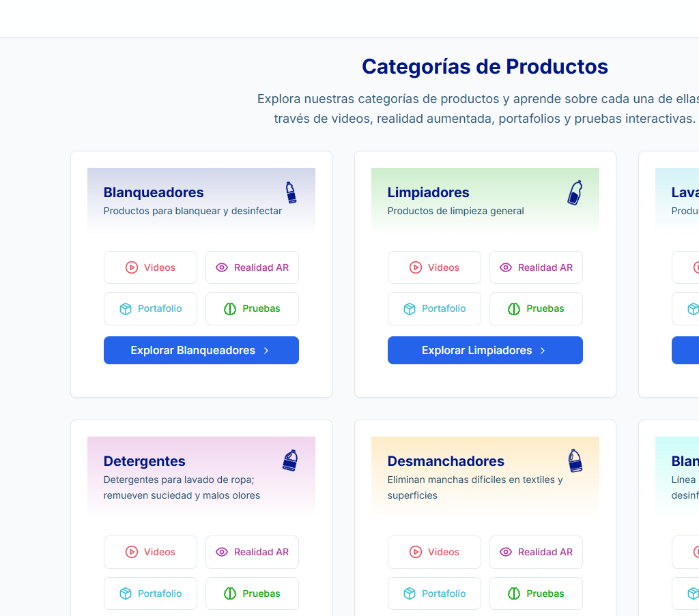
Task: Click the bottle icon in Blanqueadores header
Action: (291, 192)
